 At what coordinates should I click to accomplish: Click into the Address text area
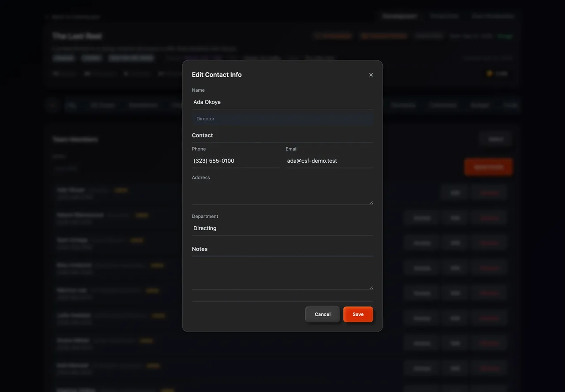point(282,194)
